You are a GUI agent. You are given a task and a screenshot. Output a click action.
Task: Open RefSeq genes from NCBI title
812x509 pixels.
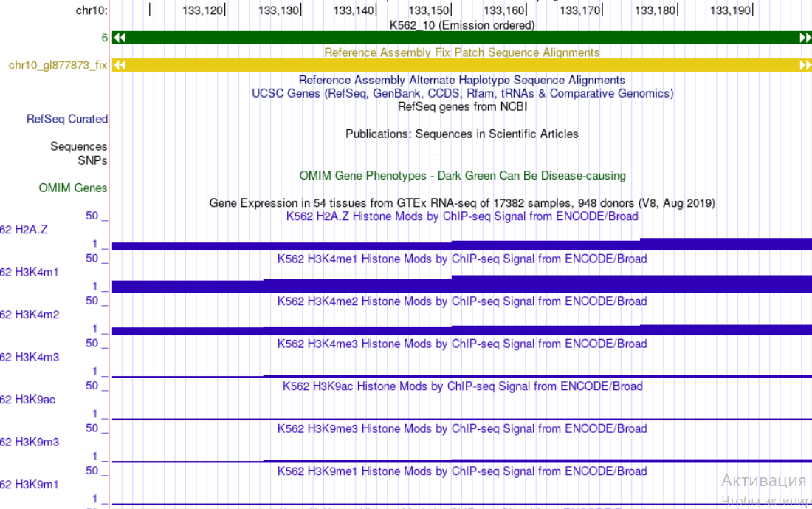[x=462, y=106]
